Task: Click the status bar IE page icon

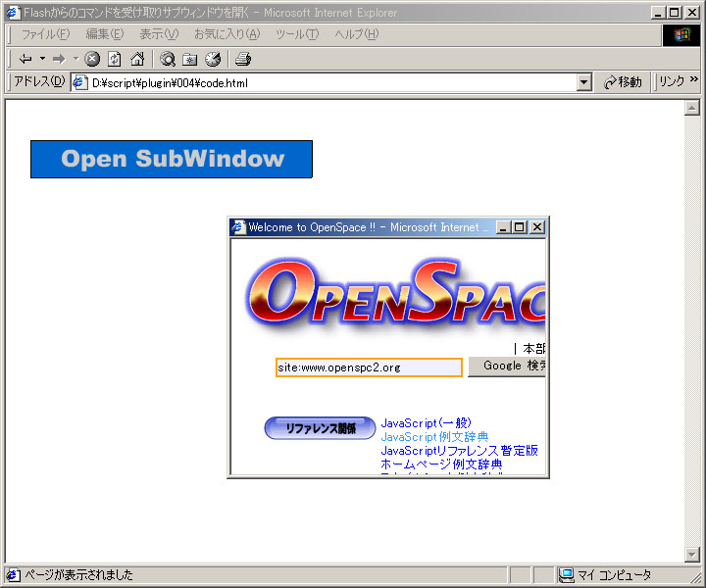Action: [13, 575]
